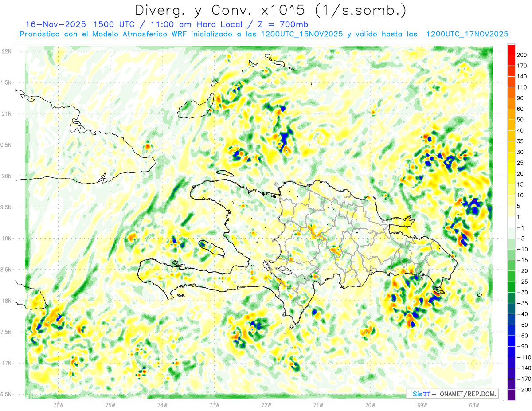This screenshot has width=532, height=411.
Task: Select the positive '15' colorbar value
Action: [x=520, y=184]
